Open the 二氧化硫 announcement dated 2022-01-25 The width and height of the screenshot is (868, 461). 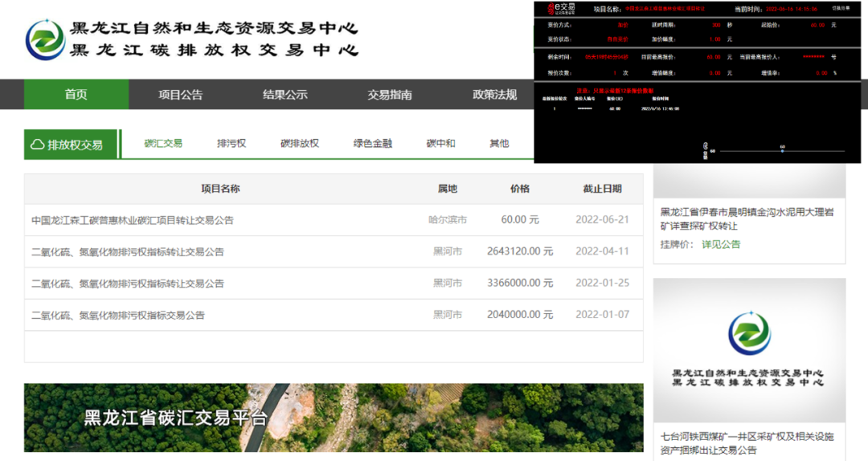(x=127, y=284)
